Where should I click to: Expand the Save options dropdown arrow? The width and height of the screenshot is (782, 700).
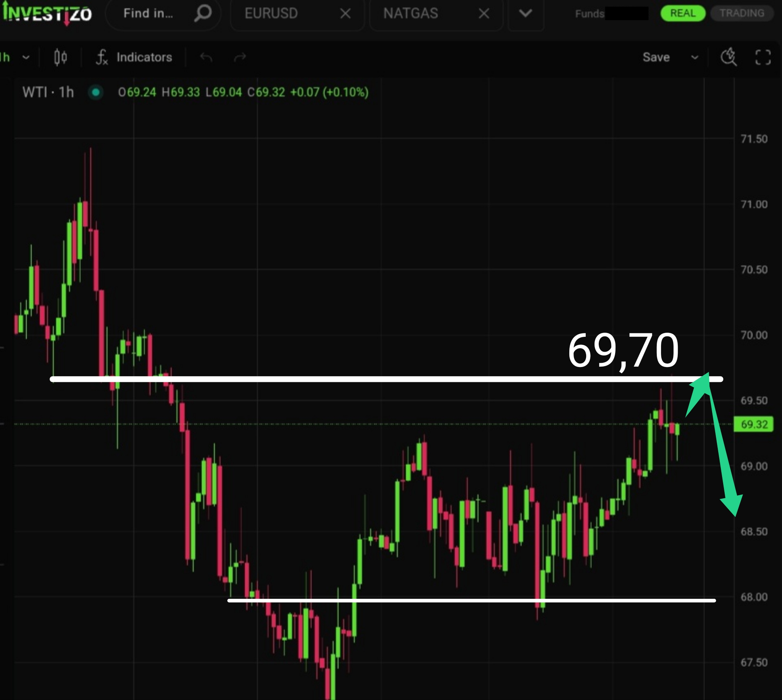click(694, 58)
